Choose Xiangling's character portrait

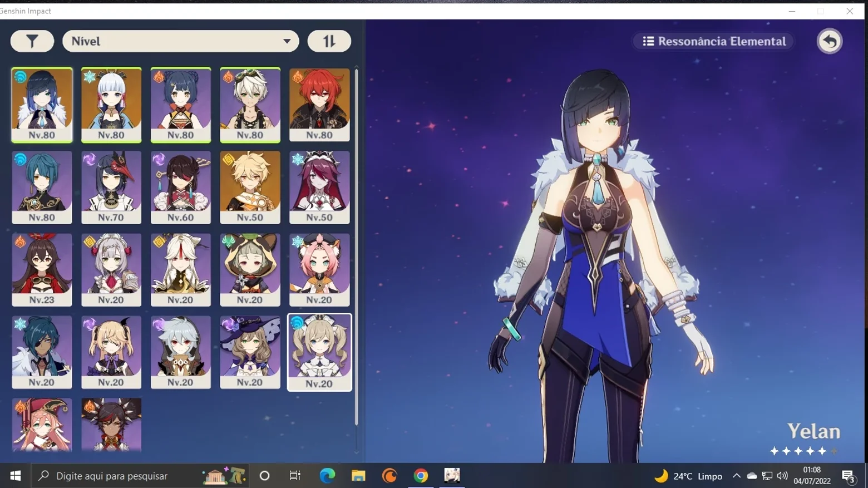click(181, 105)
